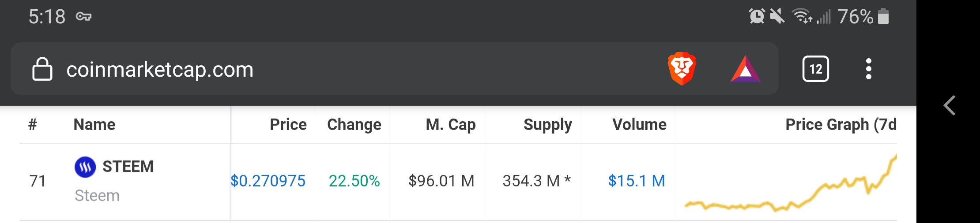The image size is (980, 223).
Task: Sort table by Change column header
Action: 354,125
